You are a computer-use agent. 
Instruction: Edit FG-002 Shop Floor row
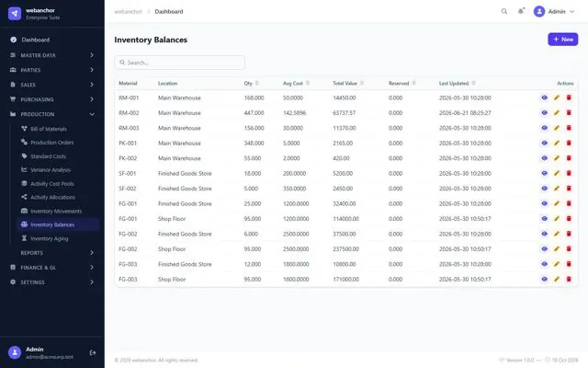click(x=557, y=249)
